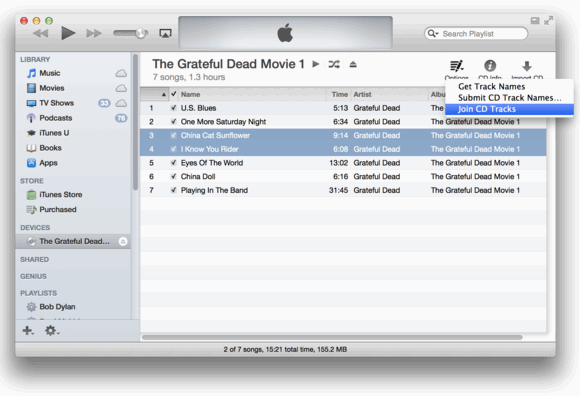580x396 pixels.
Task: Eject the CD from the Devices list
Action: (x=123, y=241)
